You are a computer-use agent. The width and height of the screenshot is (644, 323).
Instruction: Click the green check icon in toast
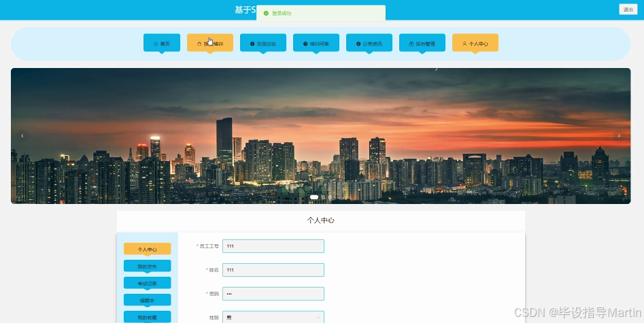(266, 13)
